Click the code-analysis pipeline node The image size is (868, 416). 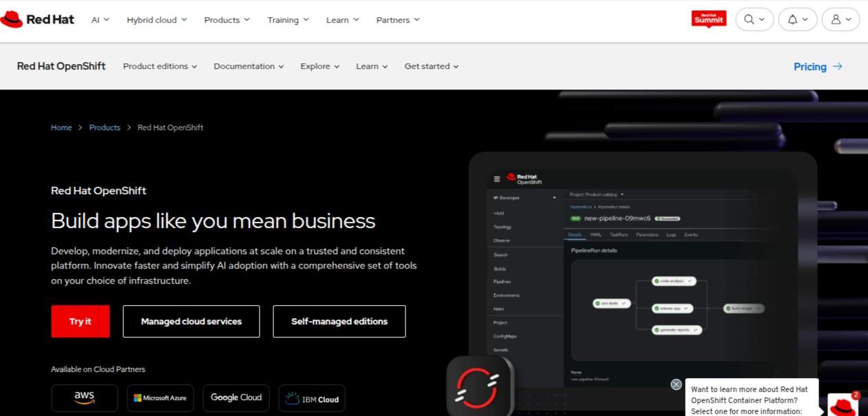click(675, 281)
